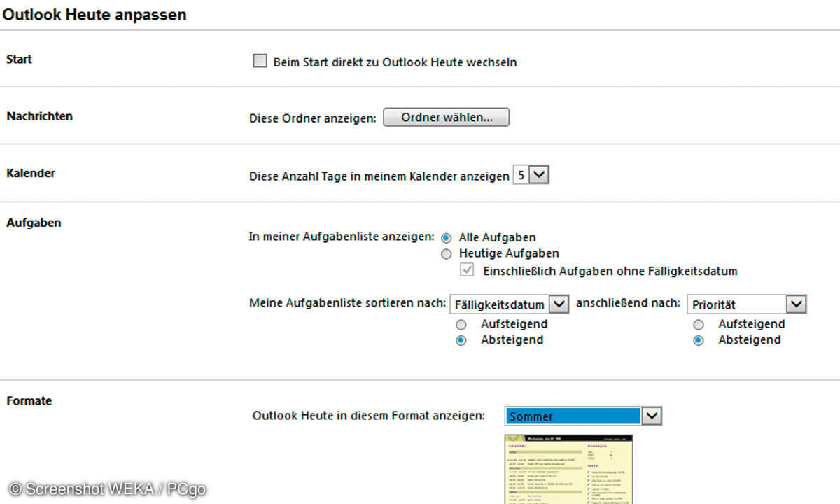Open the calendar days count dropdown
Image resolution: width=840 pixels, height=504 pixels.
coord(531,175)
